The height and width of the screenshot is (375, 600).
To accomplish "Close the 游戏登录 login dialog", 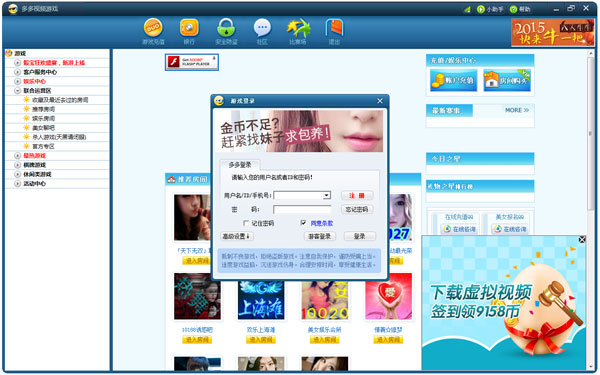I will [380, 101].
